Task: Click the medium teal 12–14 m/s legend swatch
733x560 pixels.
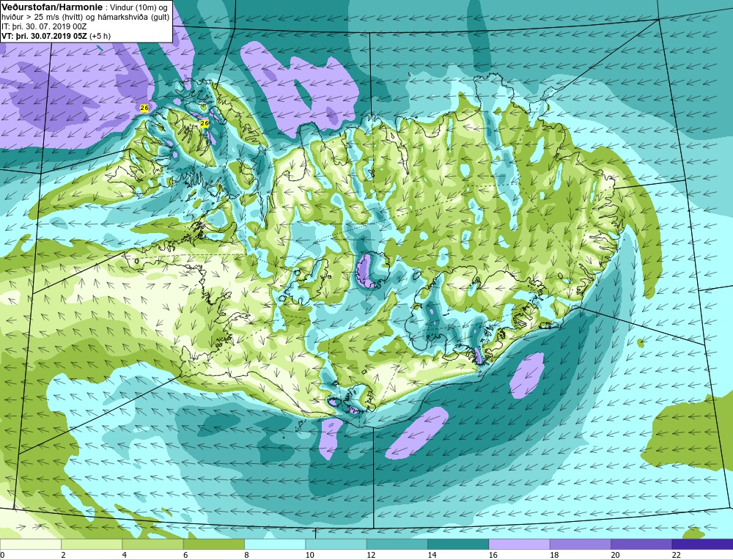Action: click(x=397, y=544)
